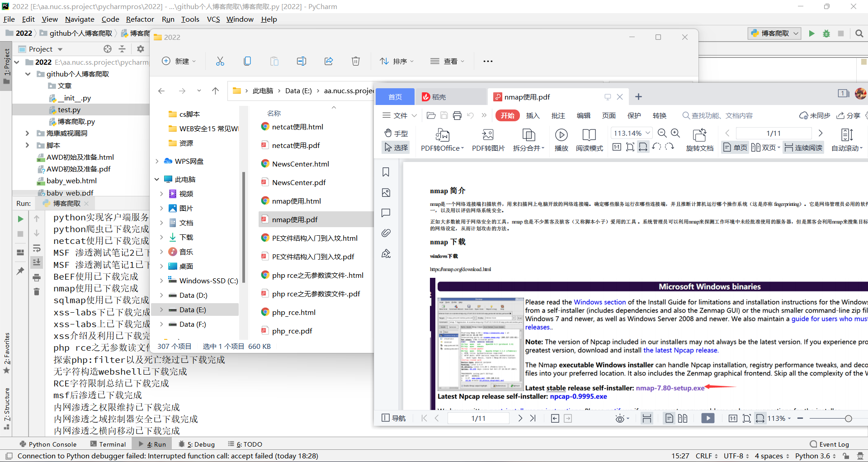Enter 阅读模式 reading mode
Screen dimensions: 868x462
[589, 140]
